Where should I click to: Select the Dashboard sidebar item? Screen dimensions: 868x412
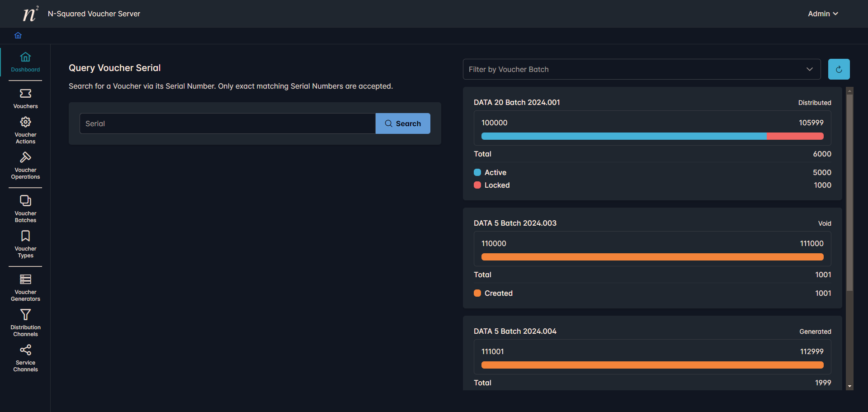pos(25,62)
